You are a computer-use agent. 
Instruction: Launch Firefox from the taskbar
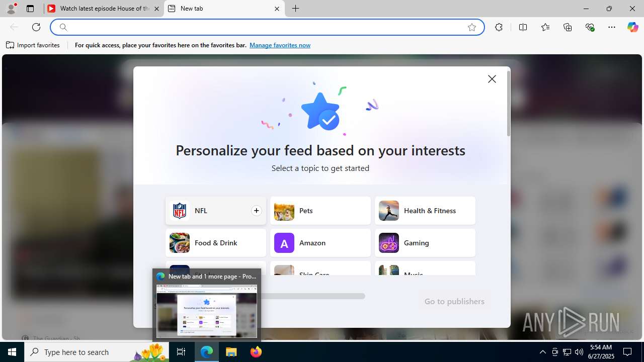pos(256,352)
